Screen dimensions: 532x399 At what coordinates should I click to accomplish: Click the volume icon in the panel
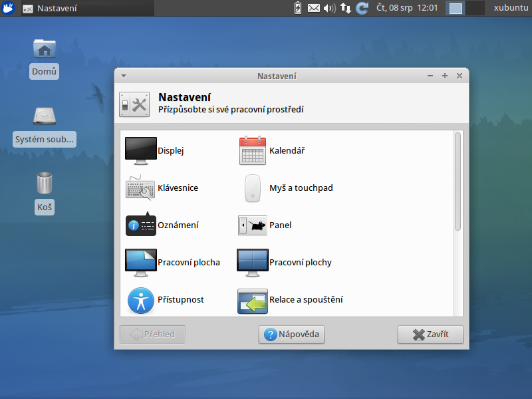tap(329, 8)
